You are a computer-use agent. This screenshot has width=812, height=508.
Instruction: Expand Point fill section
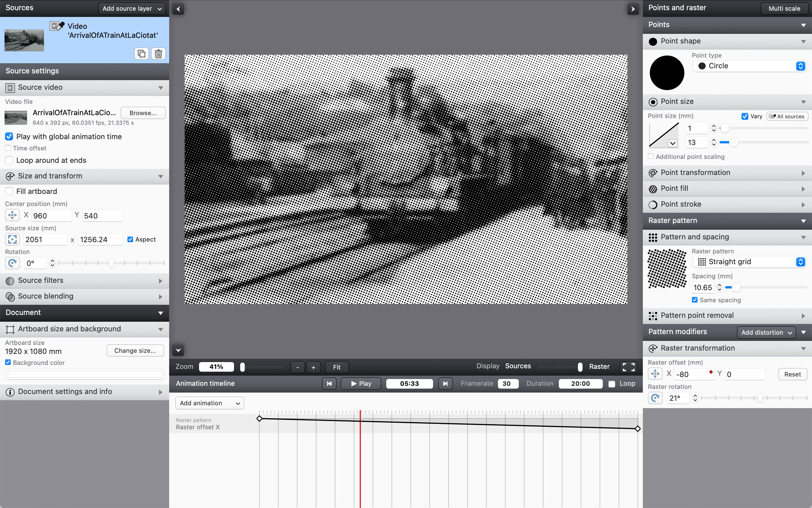click(803, 189)
